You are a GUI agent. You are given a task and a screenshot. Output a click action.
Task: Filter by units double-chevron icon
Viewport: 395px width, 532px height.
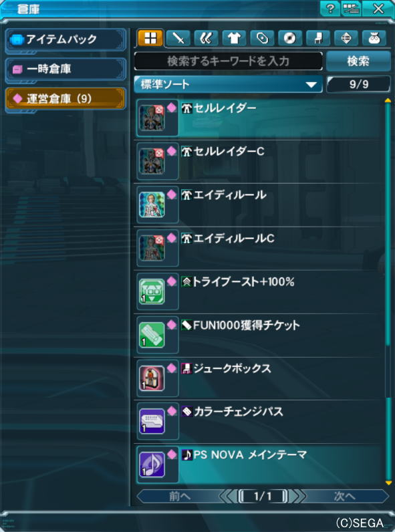207,38
